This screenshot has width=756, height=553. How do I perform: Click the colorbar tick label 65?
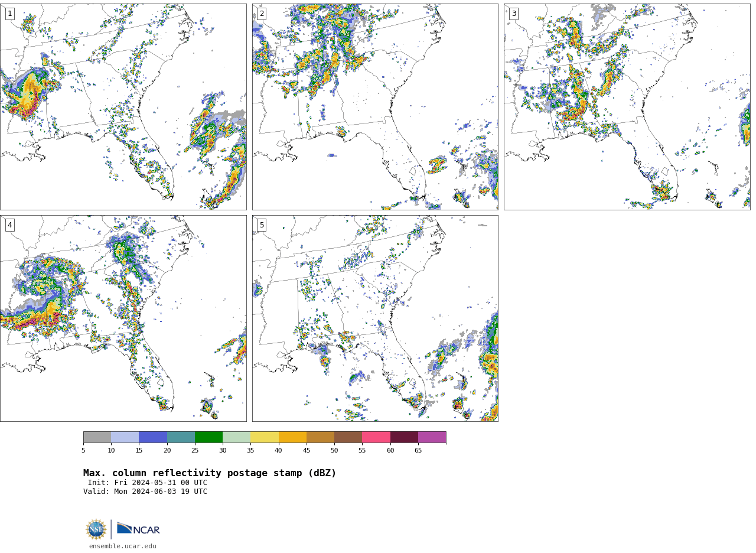click(418, 451)
